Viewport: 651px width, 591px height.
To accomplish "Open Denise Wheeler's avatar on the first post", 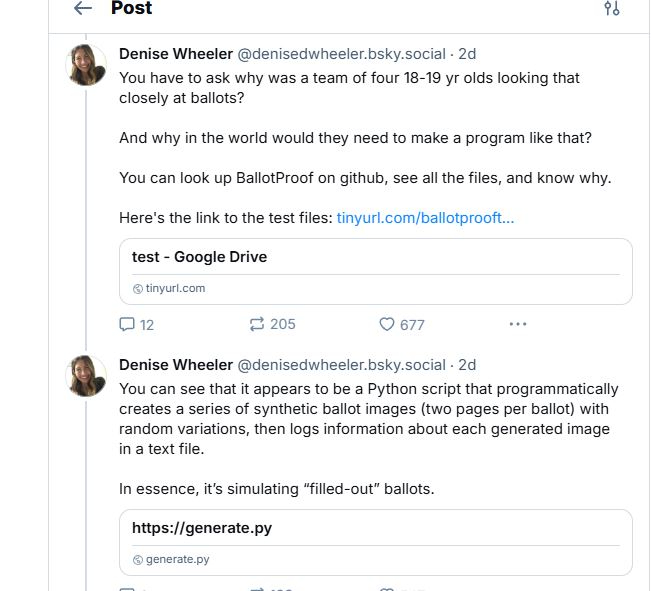I will [x=87, y=66].
